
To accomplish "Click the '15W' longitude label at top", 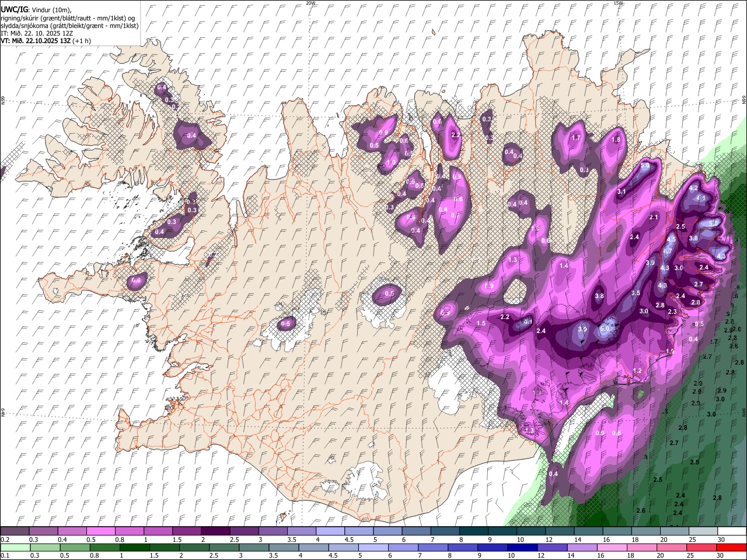I will pos(618,3).
